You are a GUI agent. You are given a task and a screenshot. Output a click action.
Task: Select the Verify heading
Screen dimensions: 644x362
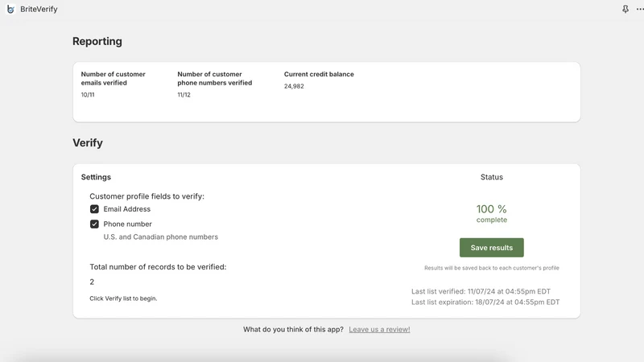[88, 143]
